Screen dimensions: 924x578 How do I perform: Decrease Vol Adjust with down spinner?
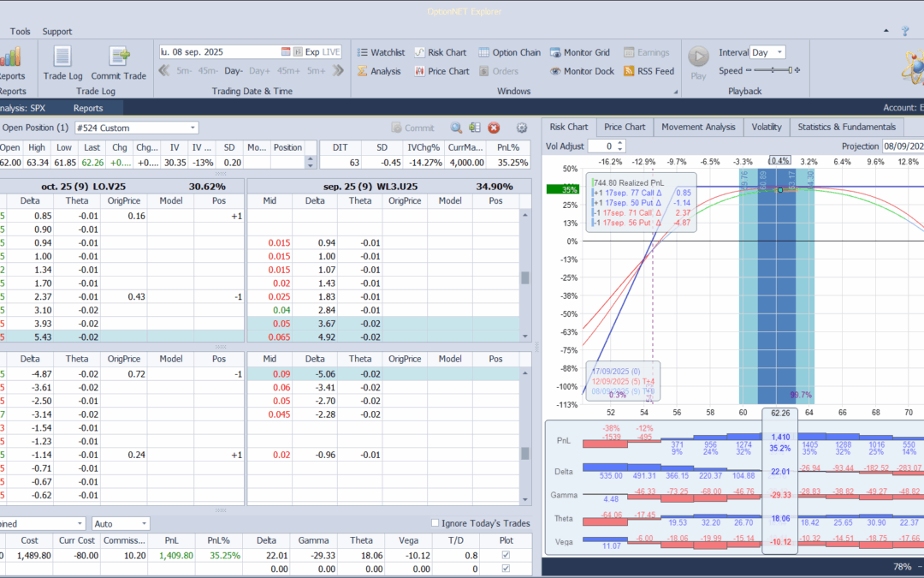620,149
